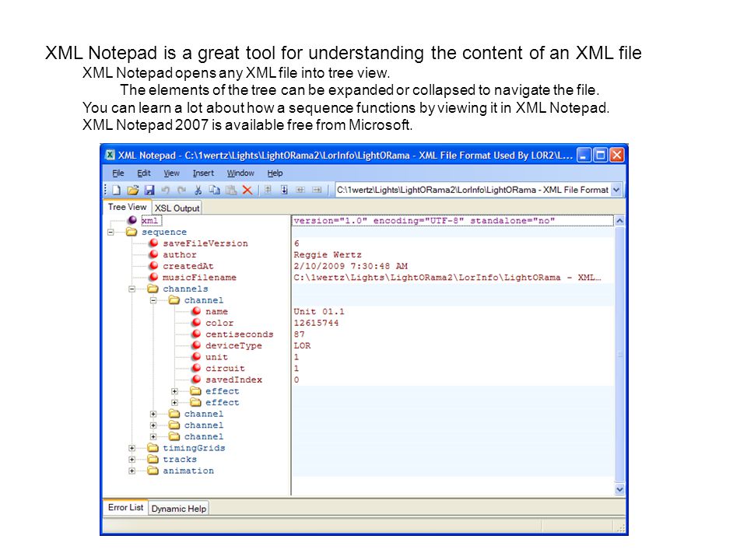
Task: Expand the animation node
Action: click(x=132, y=471)
